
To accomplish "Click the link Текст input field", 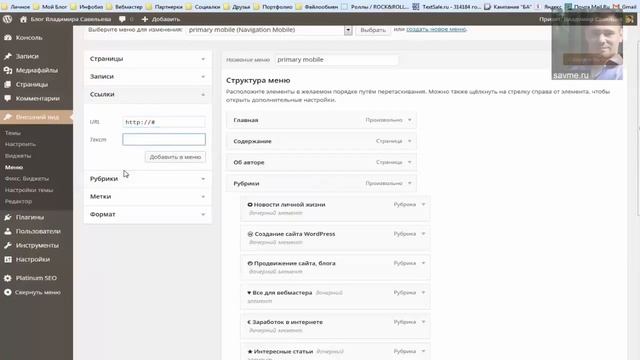I will (164, 140).
